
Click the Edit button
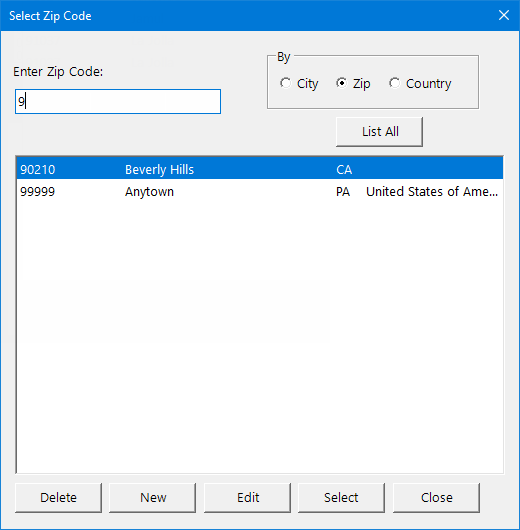[247, 498]
